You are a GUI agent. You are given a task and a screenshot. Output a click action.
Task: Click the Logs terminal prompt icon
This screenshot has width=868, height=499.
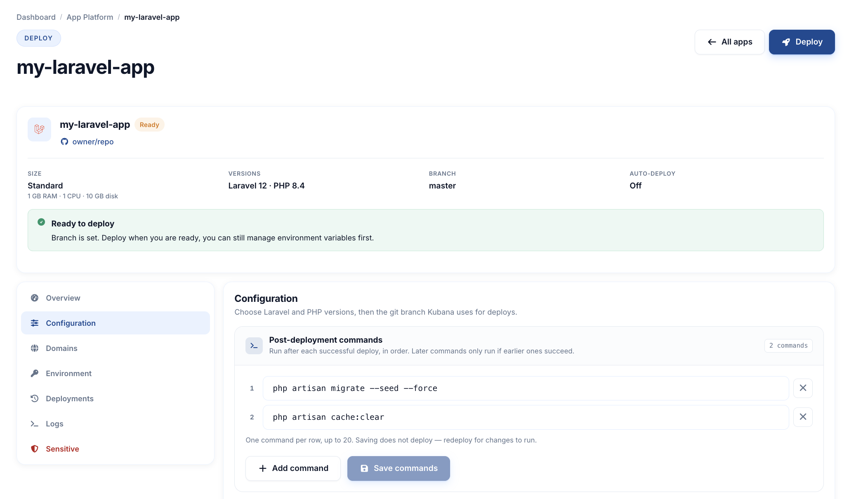point(35,424)
